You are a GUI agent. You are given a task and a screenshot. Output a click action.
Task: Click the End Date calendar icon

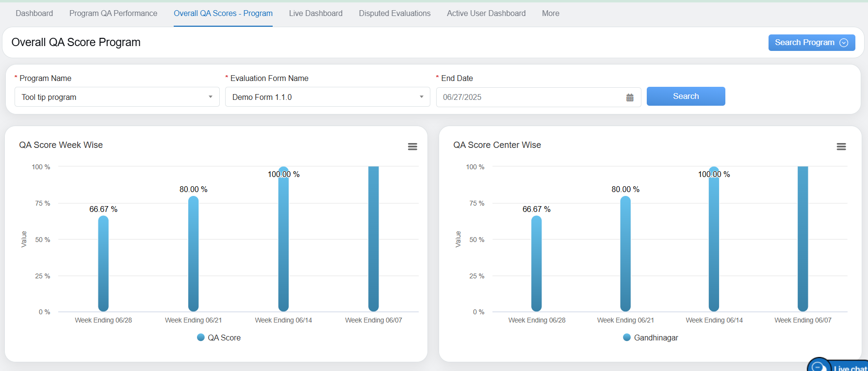[629, 97]
